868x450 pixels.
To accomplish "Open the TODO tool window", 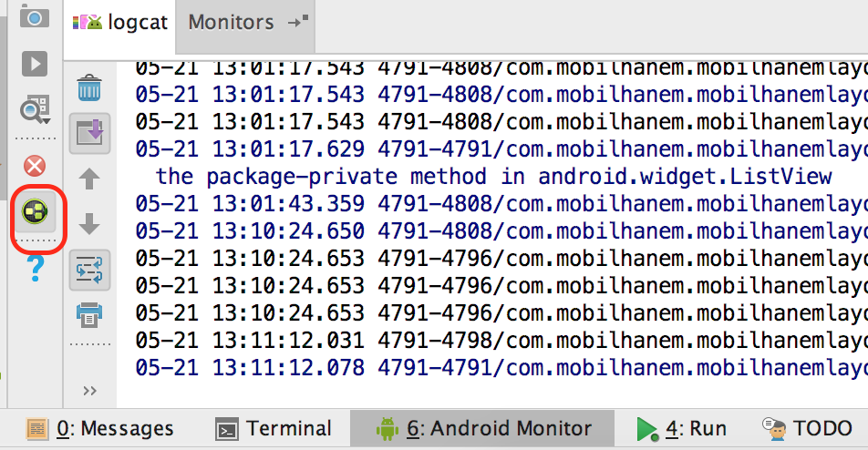I will coord(807,429).
